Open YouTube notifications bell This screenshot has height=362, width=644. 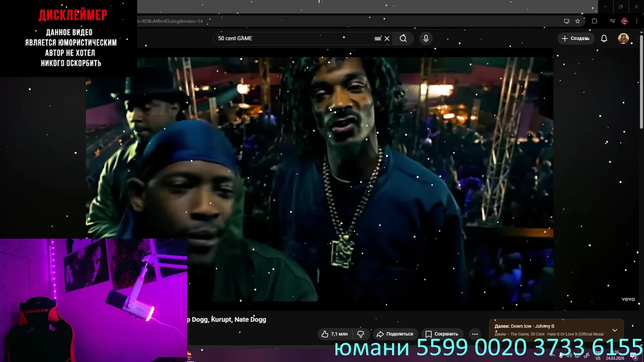tap(604, 38)
